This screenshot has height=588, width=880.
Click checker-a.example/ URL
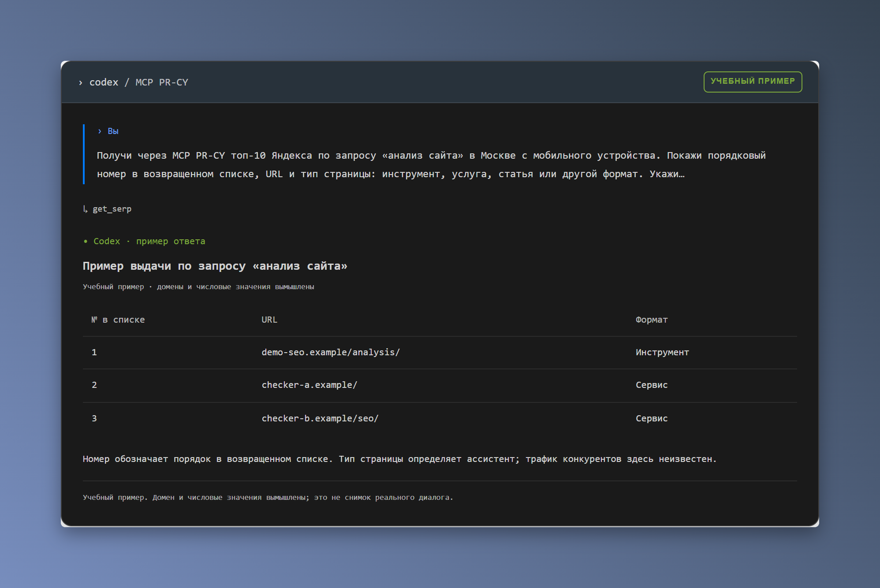pos(309,385)
